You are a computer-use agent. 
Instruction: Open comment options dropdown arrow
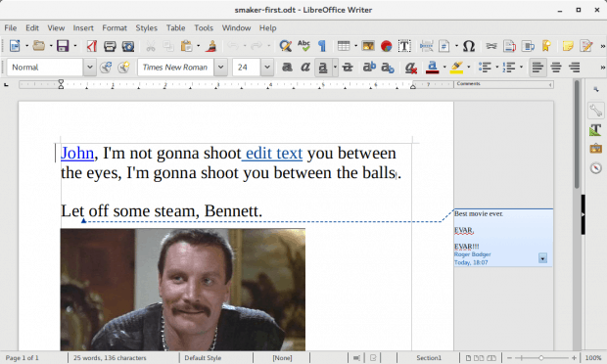coord(542,258)
